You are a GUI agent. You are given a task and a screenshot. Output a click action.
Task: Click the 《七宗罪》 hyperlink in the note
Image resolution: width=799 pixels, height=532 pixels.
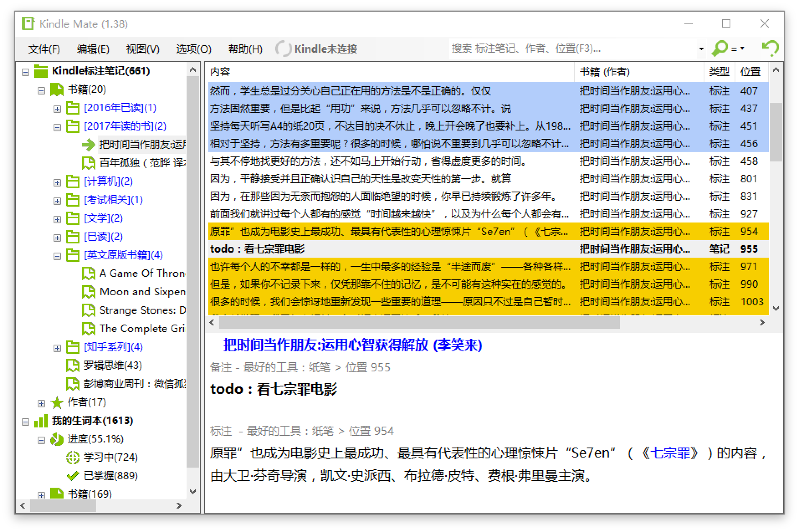(x=670, y=453)
